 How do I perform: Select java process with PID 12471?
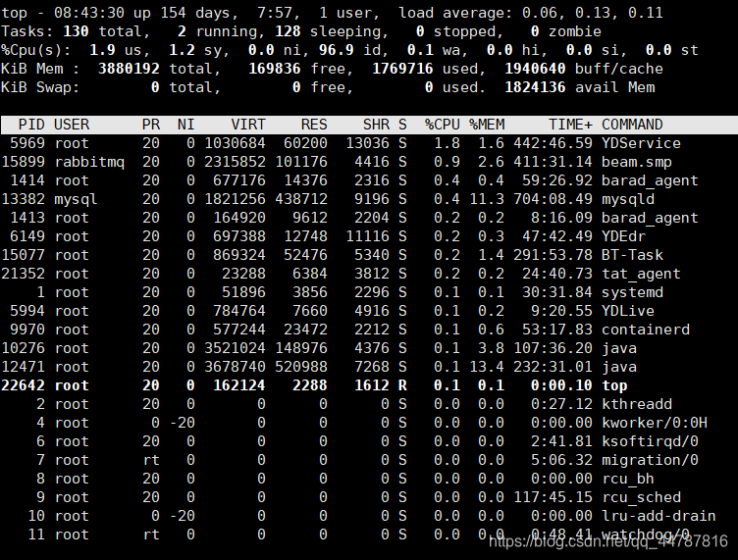click(x=619, y=367)
